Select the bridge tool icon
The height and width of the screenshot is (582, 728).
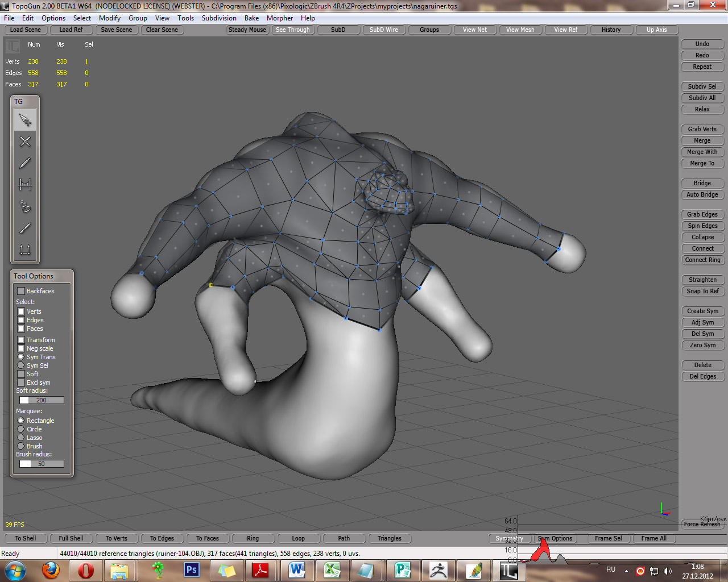pyautogui.click(x=25, y=184)
